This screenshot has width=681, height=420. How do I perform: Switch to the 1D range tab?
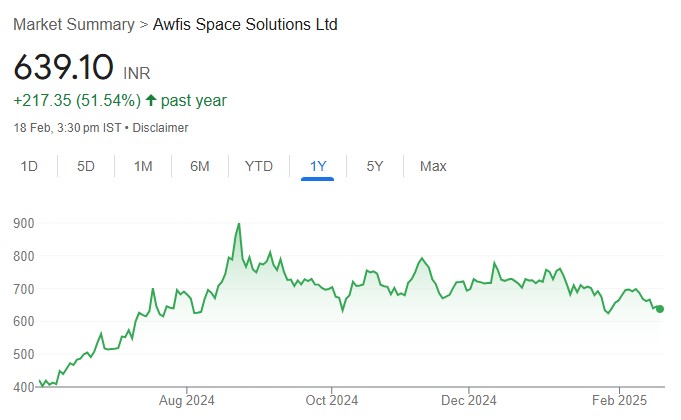click(30, 166)
